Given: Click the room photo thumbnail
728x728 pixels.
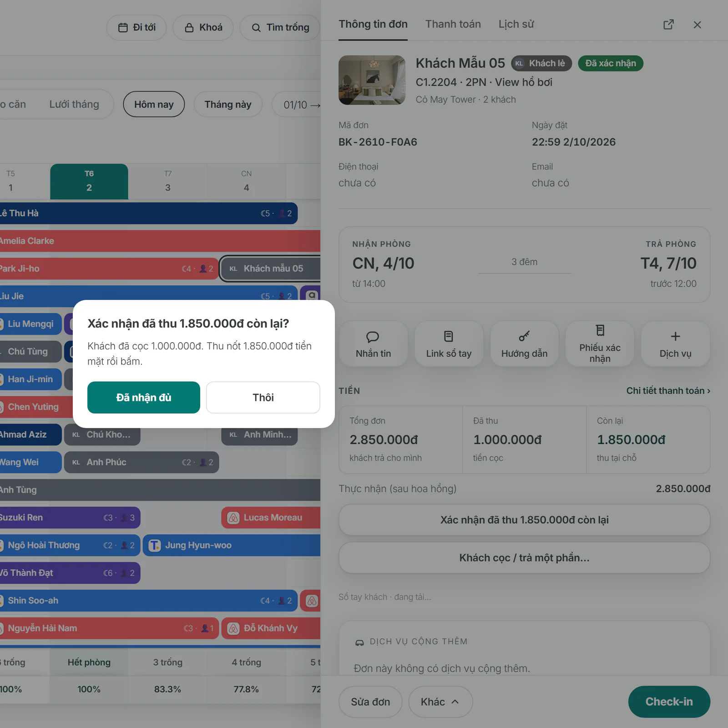Looking at the screenshot, I should 372,80.
